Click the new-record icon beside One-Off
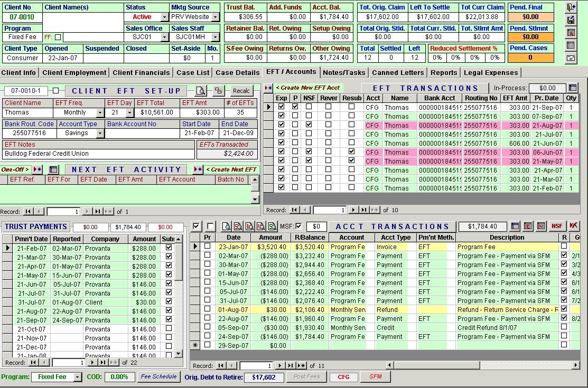The image size is (588, 388). pyautogui.click(x=37, y=169)
